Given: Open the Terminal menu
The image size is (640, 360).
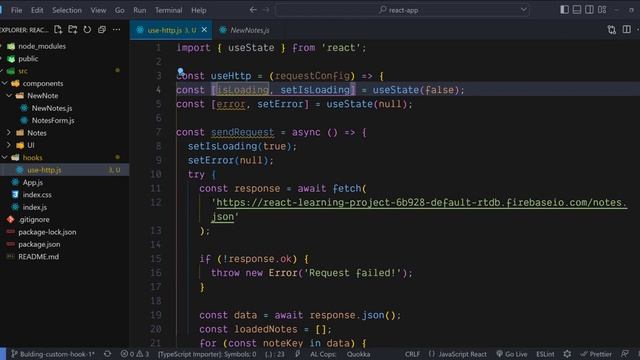Looking at the screenshot, I should point(169,10).
